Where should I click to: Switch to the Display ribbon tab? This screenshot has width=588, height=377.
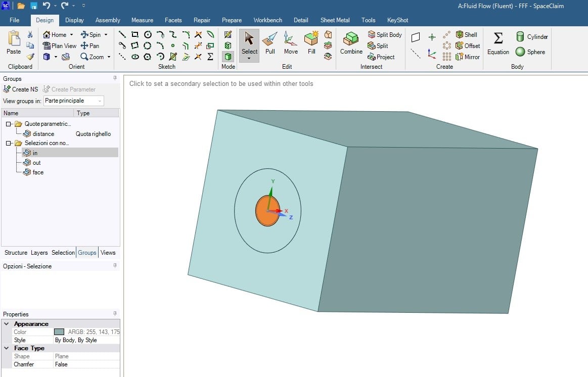click(74, 20)
